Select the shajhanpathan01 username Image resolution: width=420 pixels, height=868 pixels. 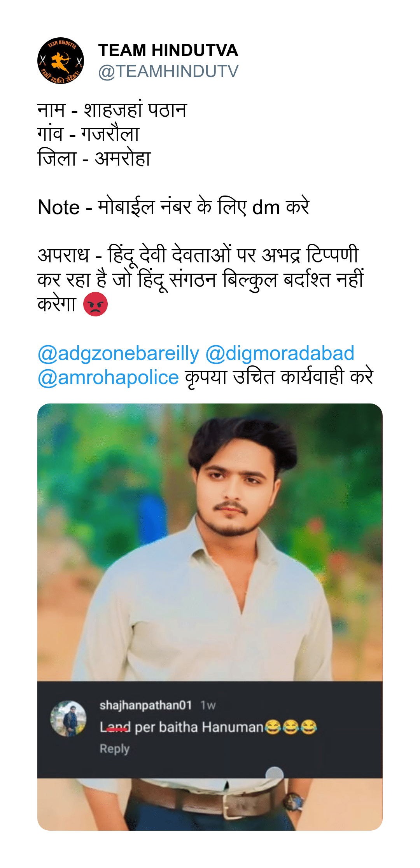pyautogui.click(x=146, y=705)
